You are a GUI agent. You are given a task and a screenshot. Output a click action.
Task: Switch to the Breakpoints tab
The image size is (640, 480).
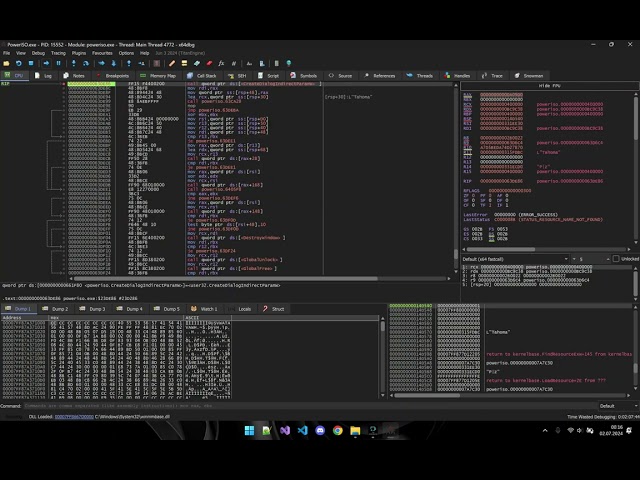[113, 76]
